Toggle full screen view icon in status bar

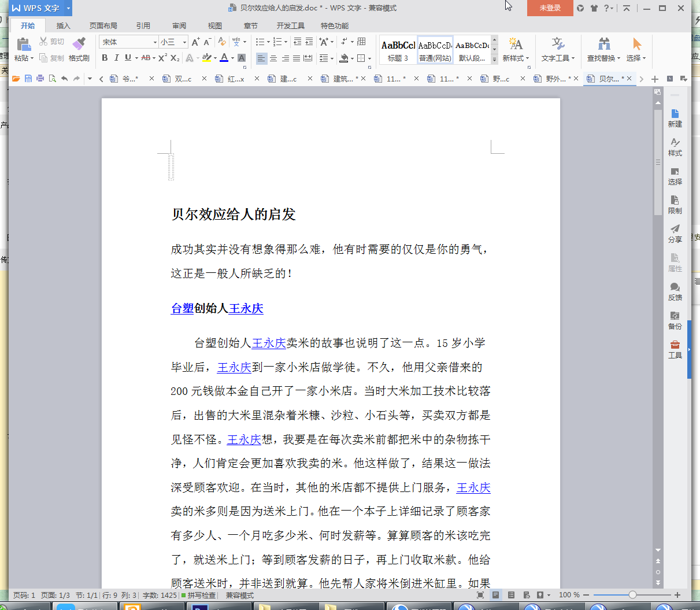coord(480,595)
